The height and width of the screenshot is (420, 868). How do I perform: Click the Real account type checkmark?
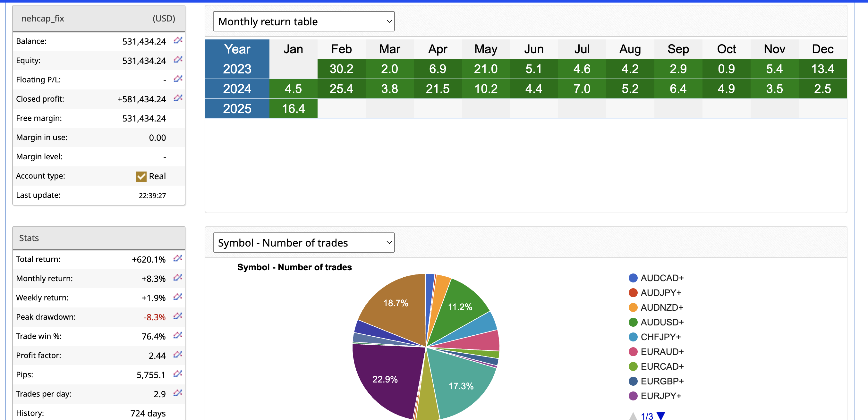pos(141,176)
